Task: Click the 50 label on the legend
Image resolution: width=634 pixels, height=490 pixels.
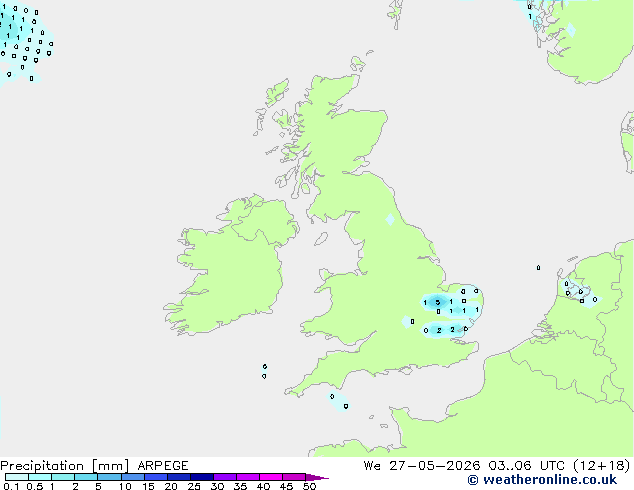Action: coord(309,486)
